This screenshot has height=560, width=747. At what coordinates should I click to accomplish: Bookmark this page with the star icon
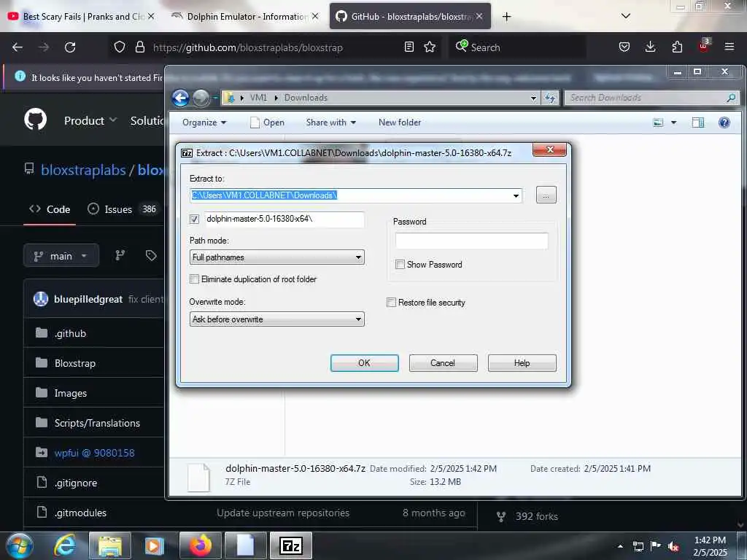[430, 47]
